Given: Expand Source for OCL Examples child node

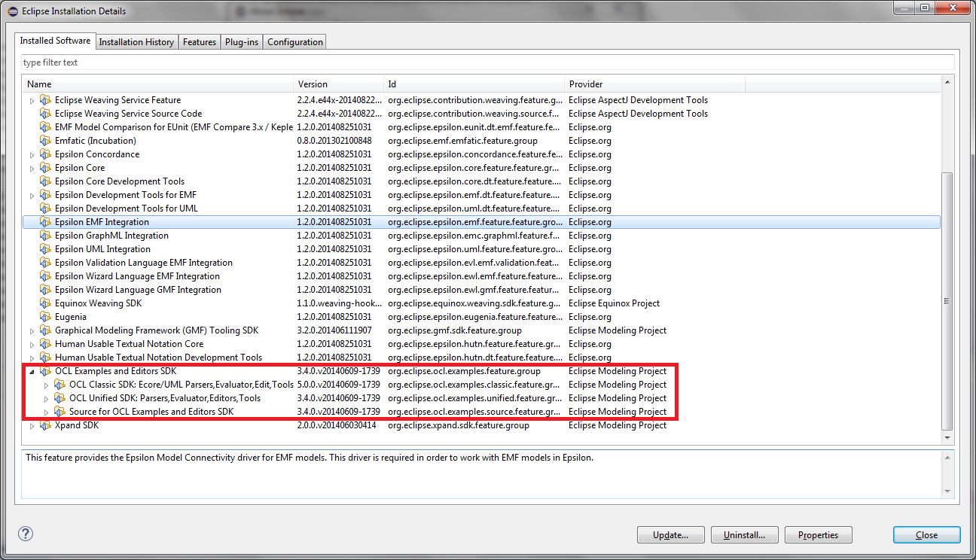Looking at the screenshot, I should pos(46,412).
